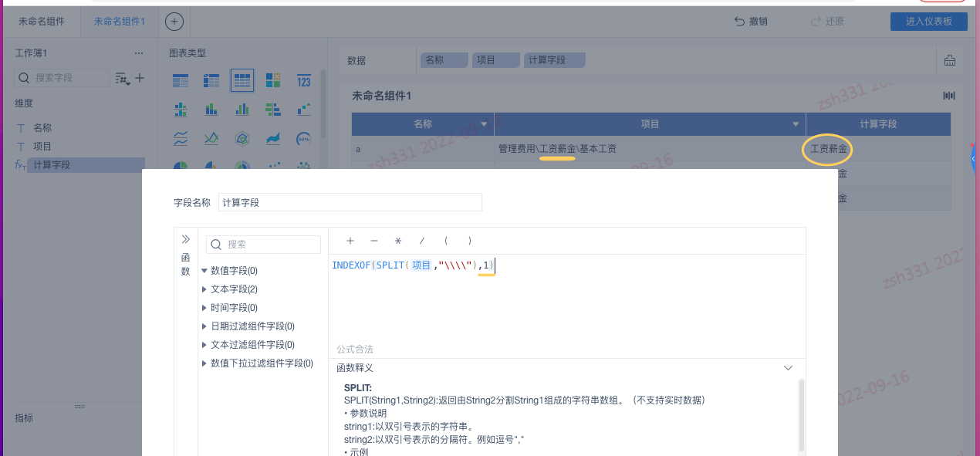
Task: Click the 名称 pill in data bar
Action: [444, 60]
